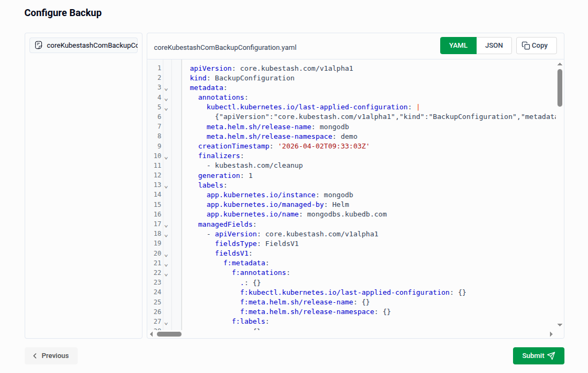Click the Submit button

pos(538,355)
